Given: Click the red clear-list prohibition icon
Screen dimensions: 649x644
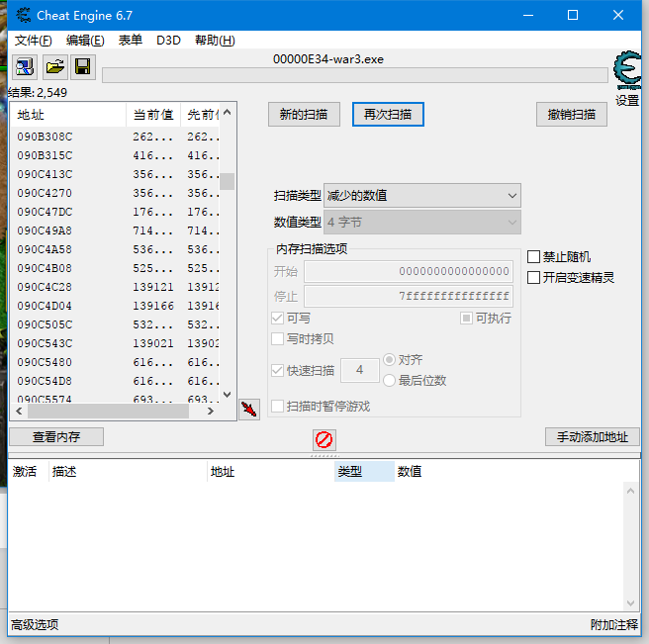Looking at the screenshot, I should [x=324, y=439].
